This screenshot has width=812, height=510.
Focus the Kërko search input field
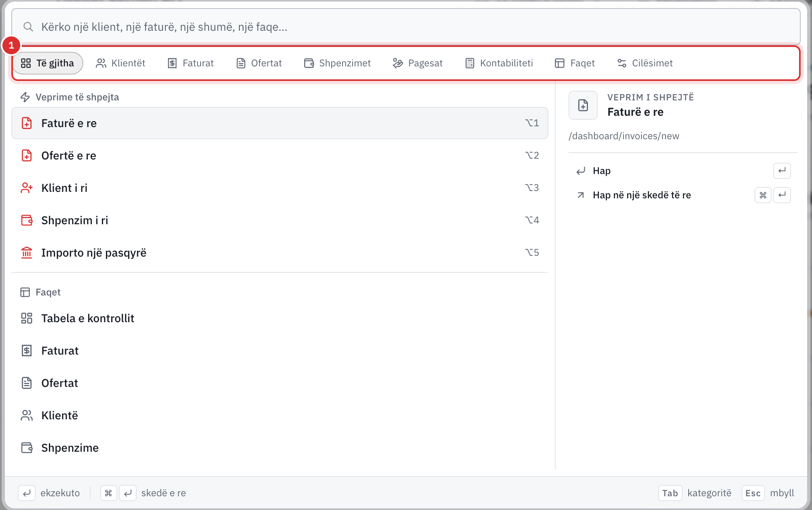click(406, 27)
